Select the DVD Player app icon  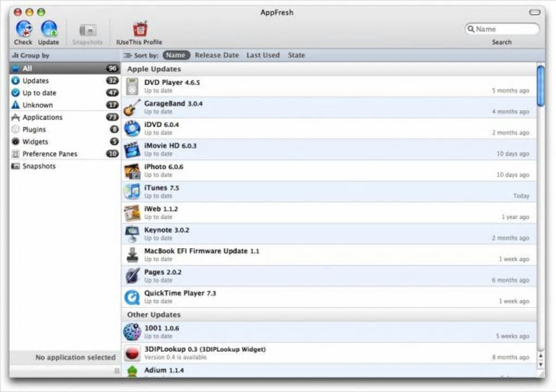132,87
